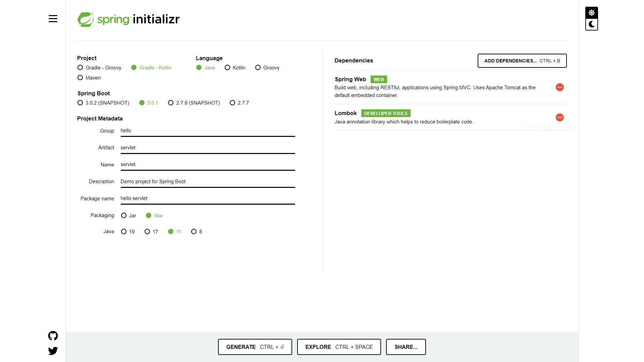The width and height of the screenshot is (644, 362).
Task: Click the Artifact input field
Action: point(208,148)
